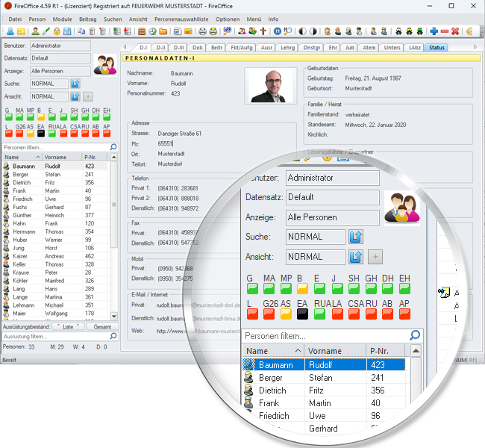Toggle the red L status box in magnified view

251,314
